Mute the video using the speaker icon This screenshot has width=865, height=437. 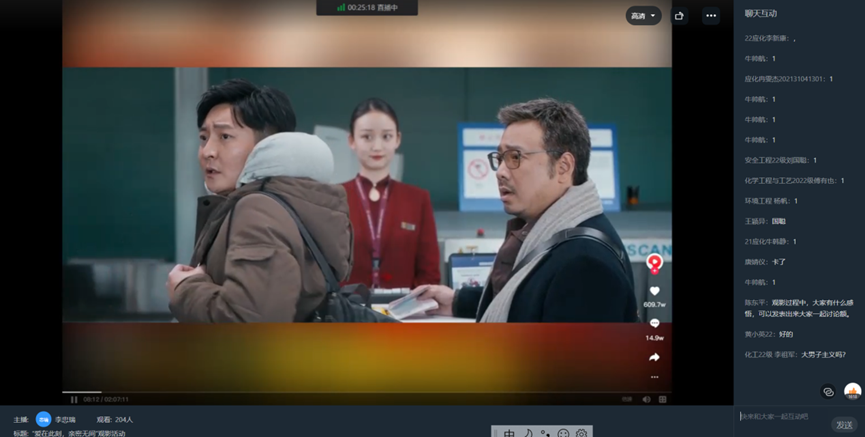pos(646,399)
